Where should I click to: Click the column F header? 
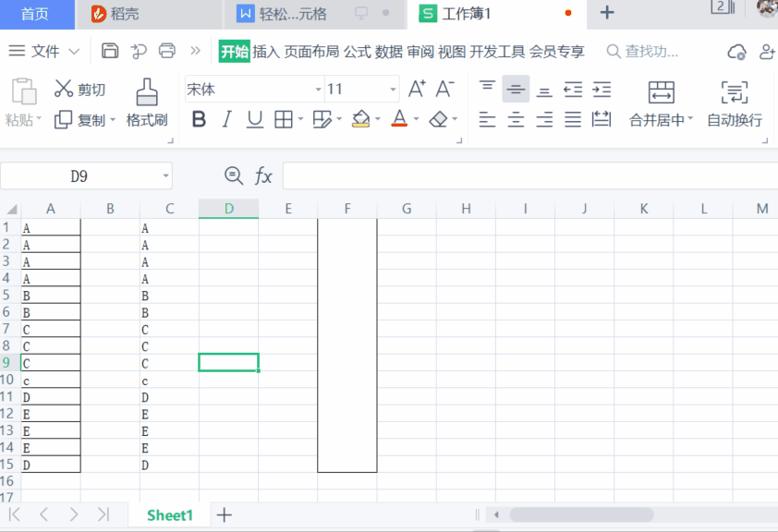347,209
